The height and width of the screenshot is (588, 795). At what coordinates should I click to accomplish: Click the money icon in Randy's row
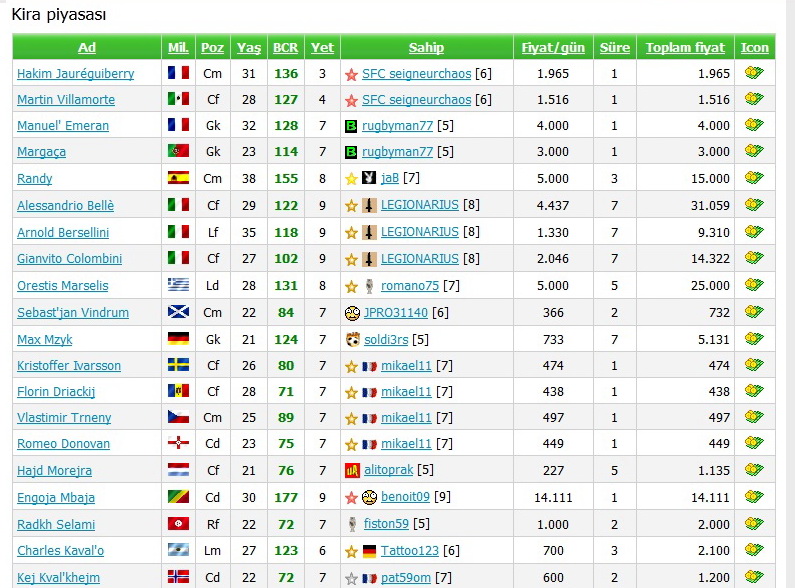(754, 178)
